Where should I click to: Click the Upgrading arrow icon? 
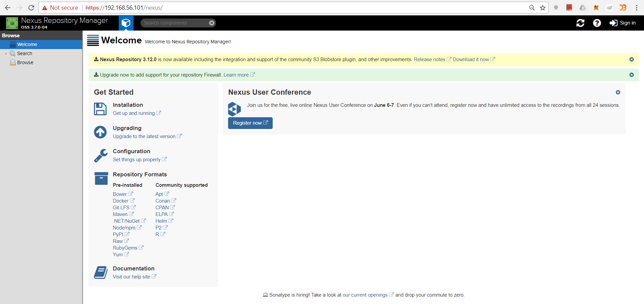pyautogui.click(x=100, y=132)
